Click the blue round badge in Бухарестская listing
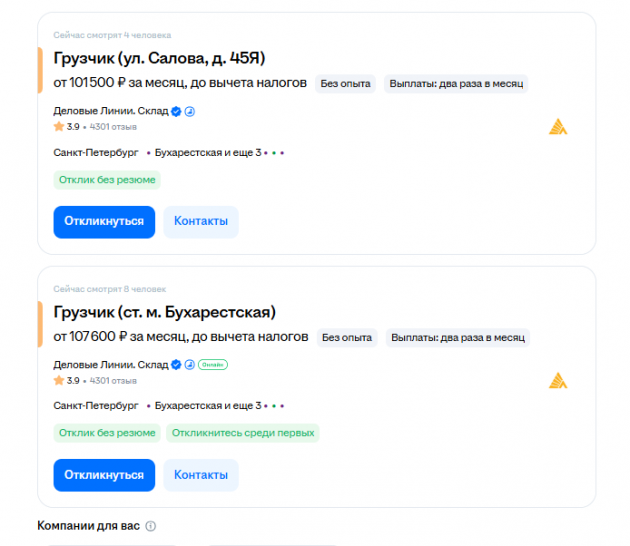Viewport: 630px width, 546px height. pyautogui.click(x=188, y=365)
